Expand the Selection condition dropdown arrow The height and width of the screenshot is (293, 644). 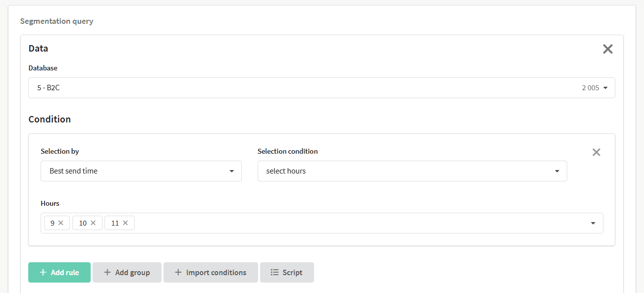pos(557,172)
